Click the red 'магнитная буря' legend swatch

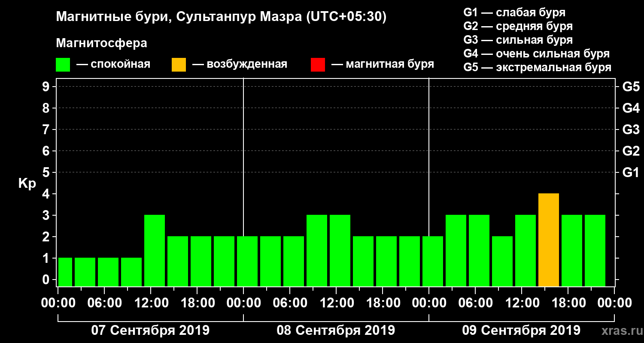[318, 65]
